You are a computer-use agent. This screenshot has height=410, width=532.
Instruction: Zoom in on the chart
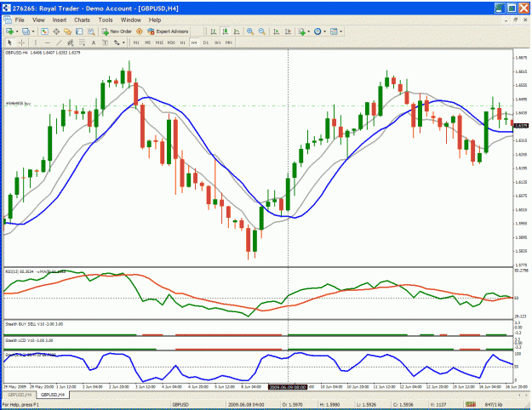click(250, 31)
